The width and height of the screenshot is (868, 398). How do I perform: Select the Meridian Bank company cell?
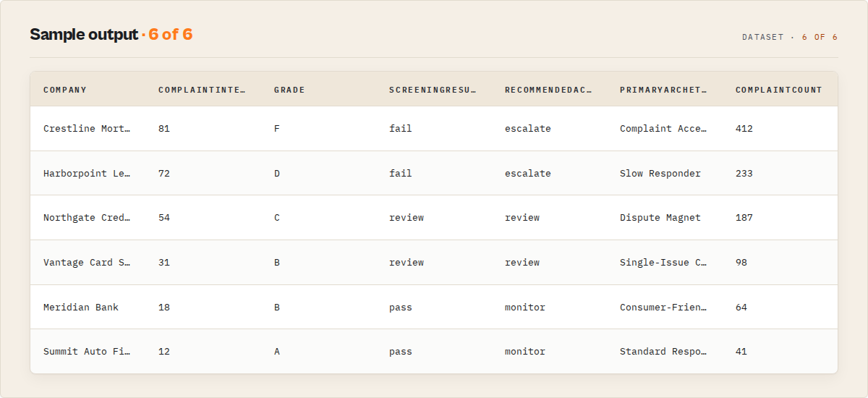[81, 308]
